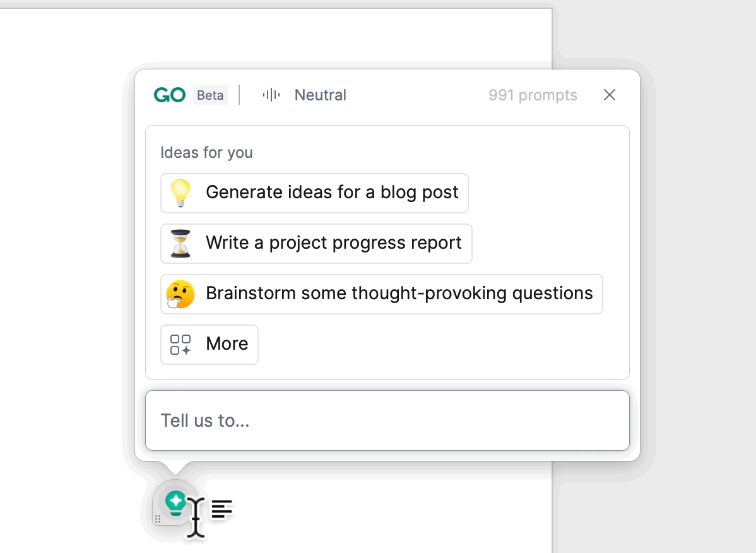756x553 pixels.
Task: Click the Beta badge next to GO
Action: [210, 95]
